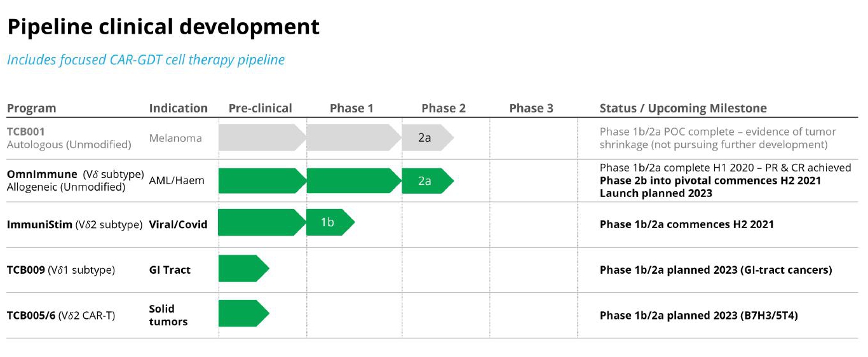Select OmnImmune's green Phase 1 arrow
The image size is (868, 357).
353,181
